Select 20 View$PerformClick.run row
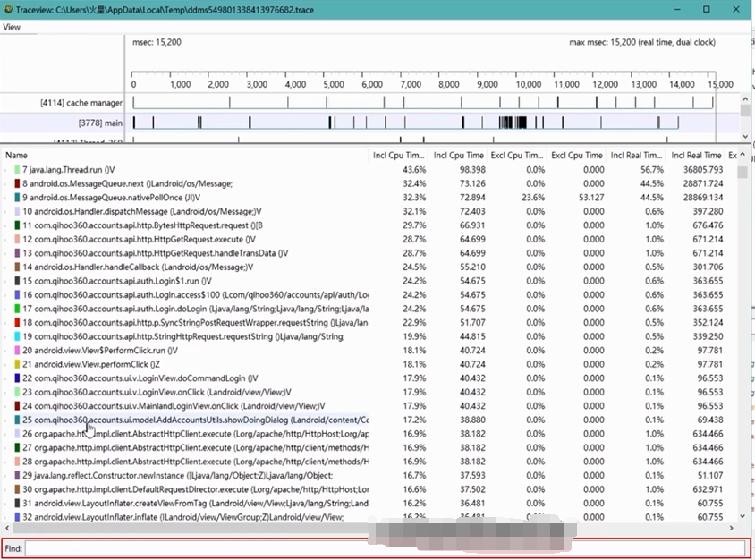 click(x=369, y=351)
